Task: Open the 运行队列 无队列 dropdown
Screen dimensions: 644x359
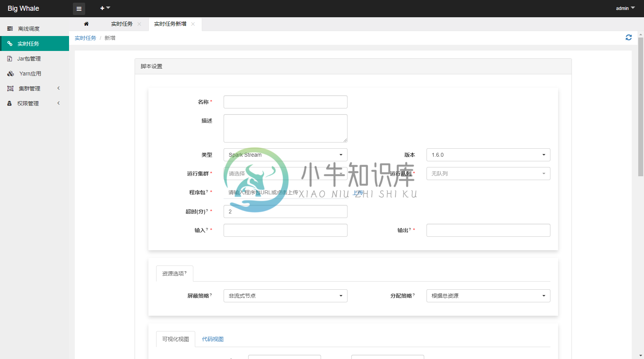Action: point(488,174)
